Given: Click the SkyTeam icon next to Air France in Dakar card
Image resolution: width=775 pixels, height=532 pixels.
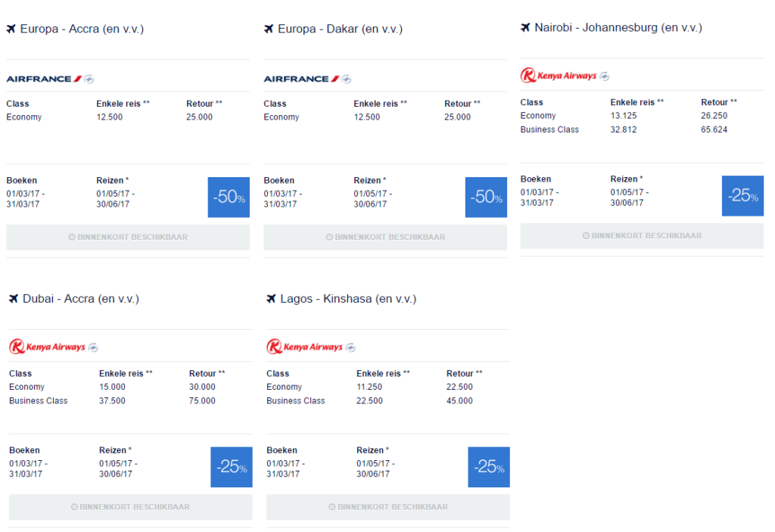Looking at the screenshot, I should point(347,79).
